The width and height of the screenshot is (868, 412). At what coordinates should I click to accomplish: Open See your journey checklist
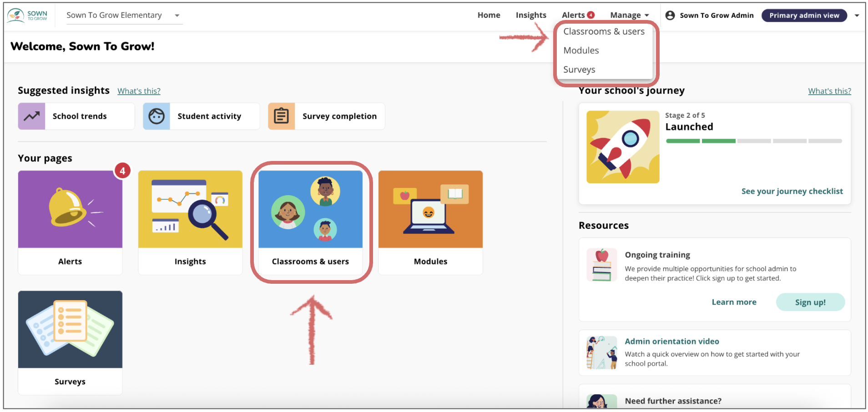coord(792,191)
